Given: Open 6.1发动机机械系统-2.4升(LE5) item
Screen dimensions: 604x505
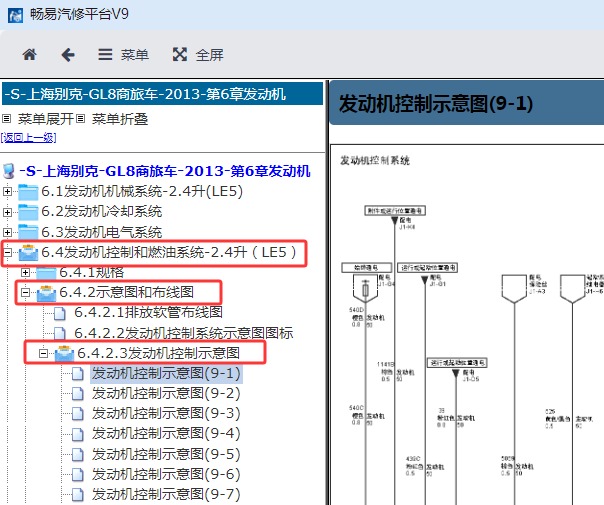Looking at the screenshot, I should click(x=142, y=191).
